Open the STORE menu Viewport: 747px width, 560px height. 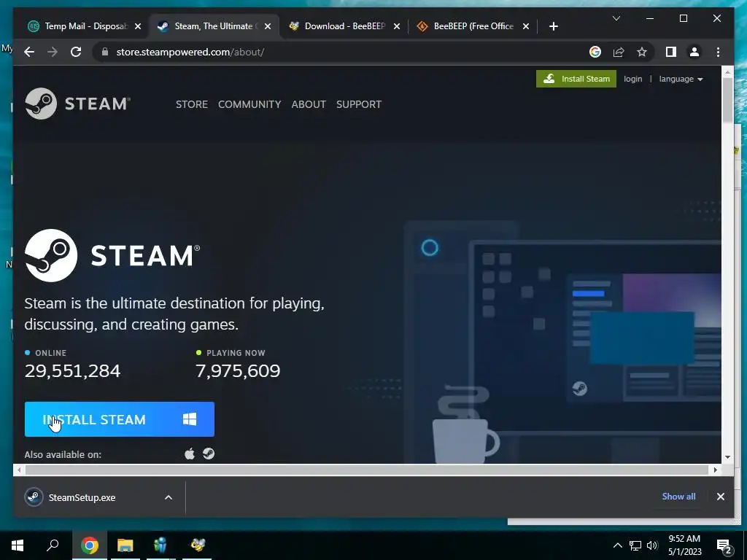192,104
